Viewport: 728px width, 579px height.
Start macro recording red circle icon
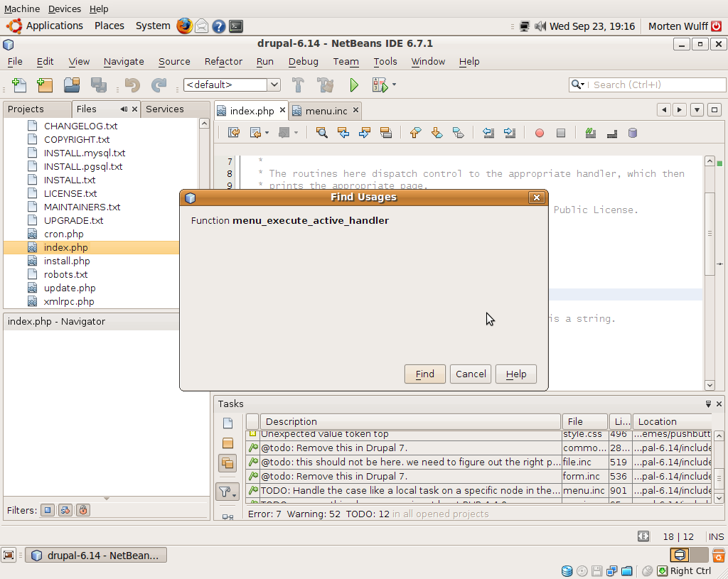[539, 133]
